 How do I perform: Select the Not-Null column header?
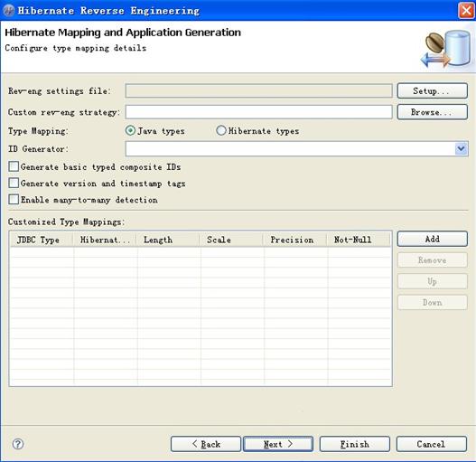(x=359, y=240)
